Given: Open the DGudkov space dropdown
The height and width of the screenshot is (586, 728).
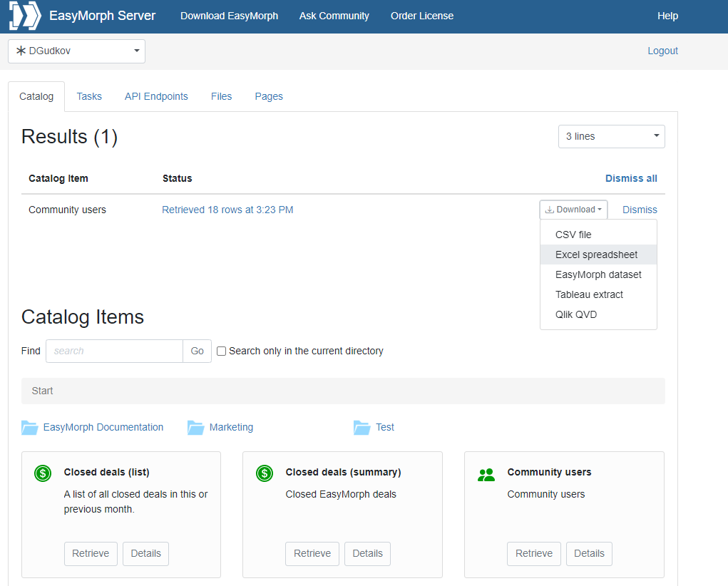Looking at the screenshot, I should coord(76,51).
